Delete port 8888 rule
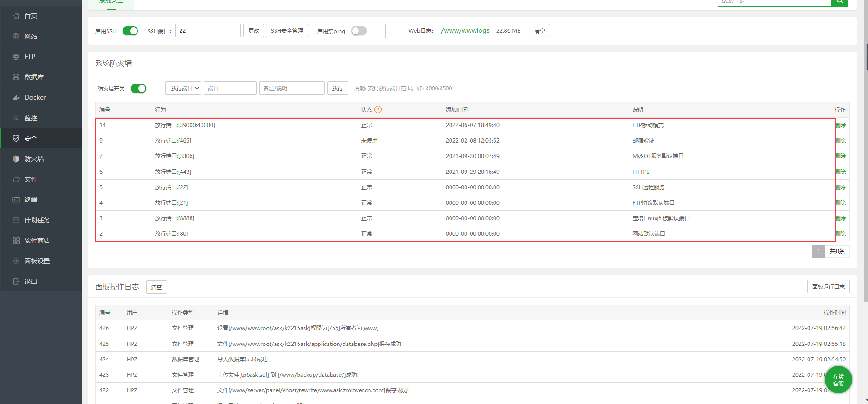 click(840, 218)
